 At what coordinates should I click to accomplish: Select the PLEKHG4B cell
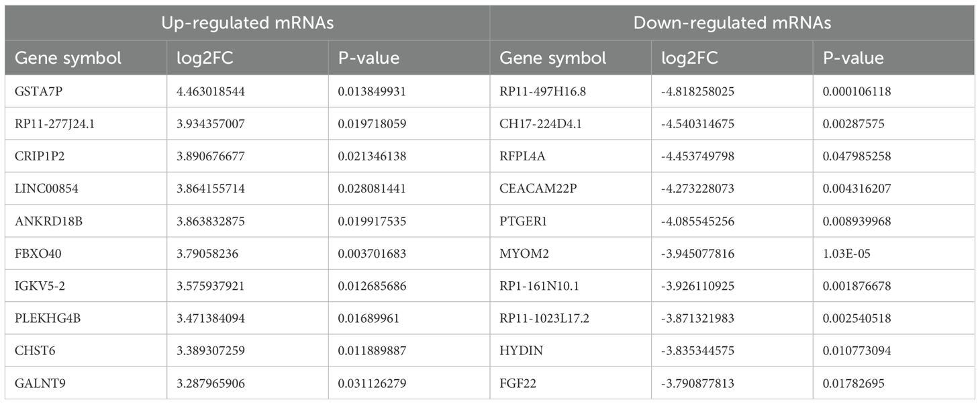[86, 318]
